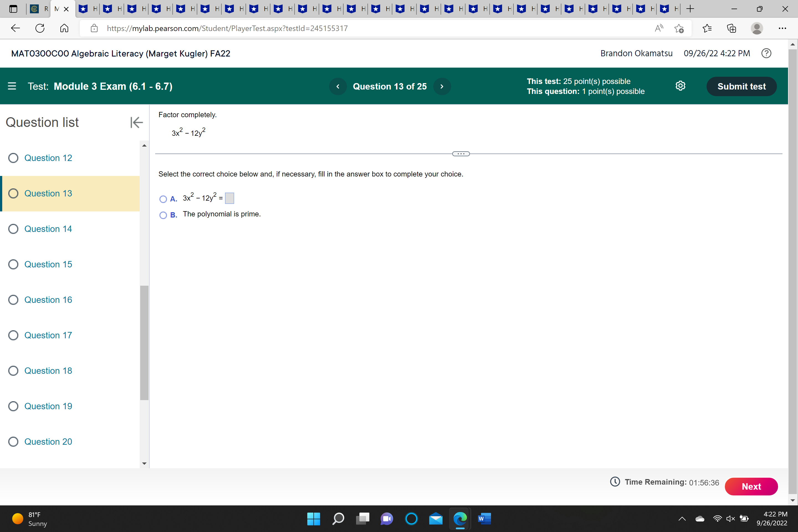This screenshot has height=532, width=798.
Task: Select the Question 14 circle in list
Action: [13, 229]
